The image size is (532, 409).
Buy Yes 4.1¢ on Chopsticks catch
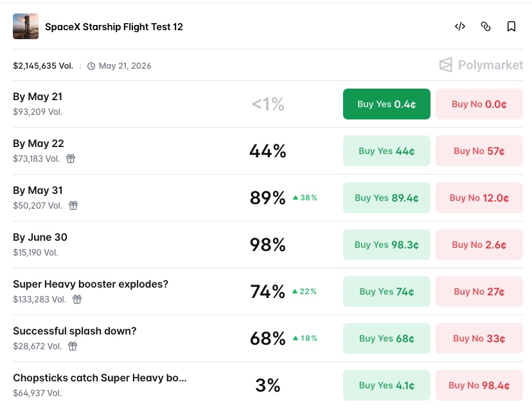(386, 385)
